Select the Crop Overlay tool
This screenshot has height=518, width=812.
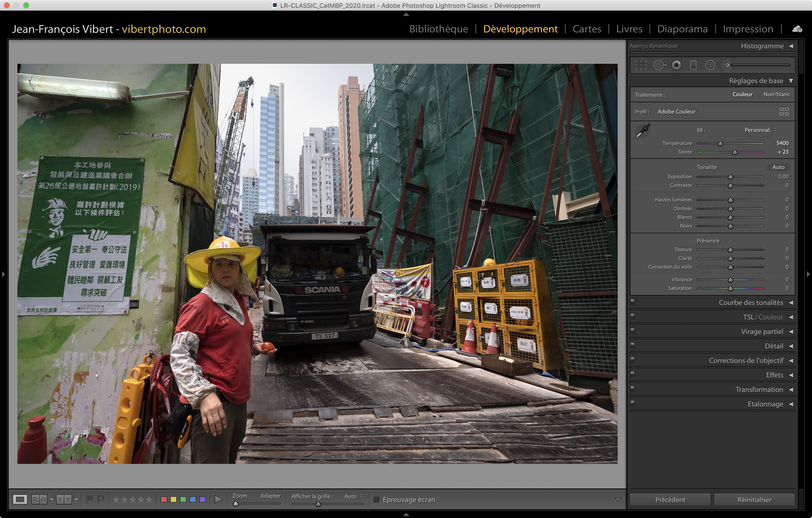coord(641,65)
